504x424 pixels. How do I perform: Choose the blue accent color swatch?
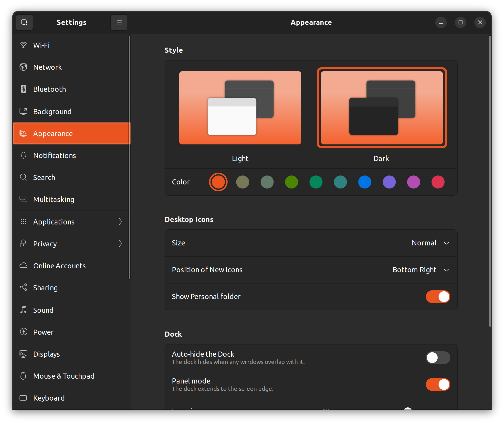click(365, 182)
